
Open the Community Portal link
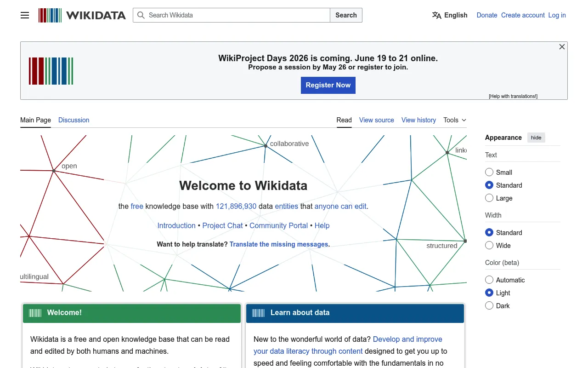(278, 225)
